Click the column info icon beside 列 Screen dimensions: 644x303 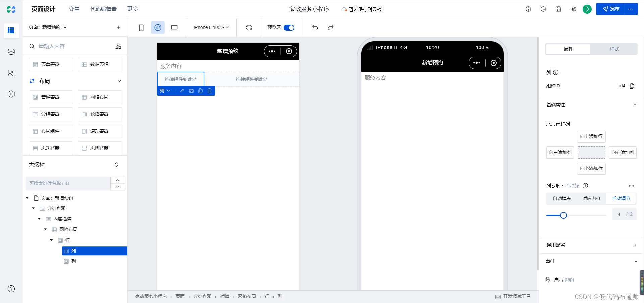pos(556,72)
